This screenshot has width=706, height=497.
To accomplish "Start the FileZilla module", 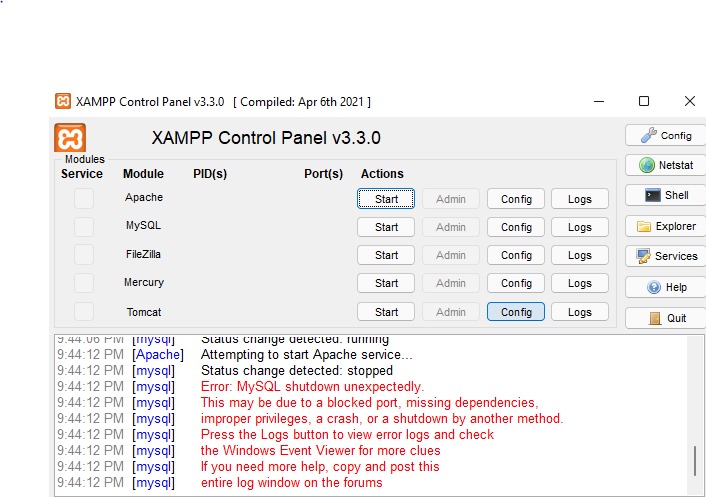I will (386, 255).
